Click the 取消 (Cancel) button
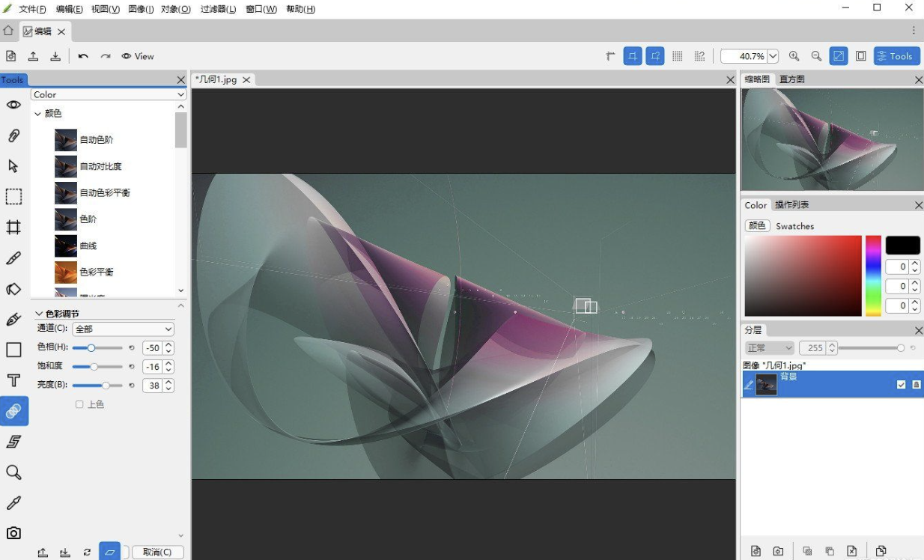Image resolution: width=924 pixels, height=560 pixels. click(x=157, y=552)
